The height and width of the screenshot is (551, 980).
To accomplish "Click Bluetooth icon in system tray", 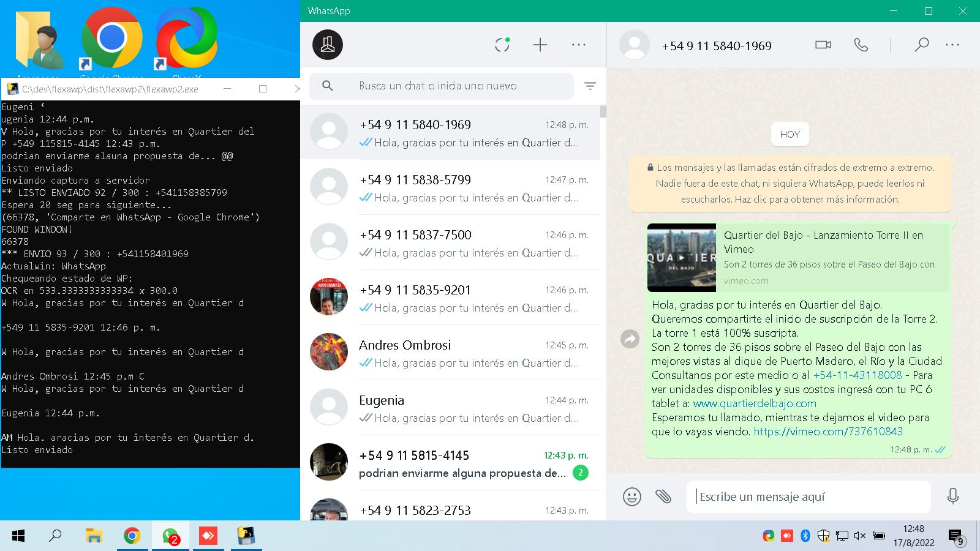I will [805, 536].
